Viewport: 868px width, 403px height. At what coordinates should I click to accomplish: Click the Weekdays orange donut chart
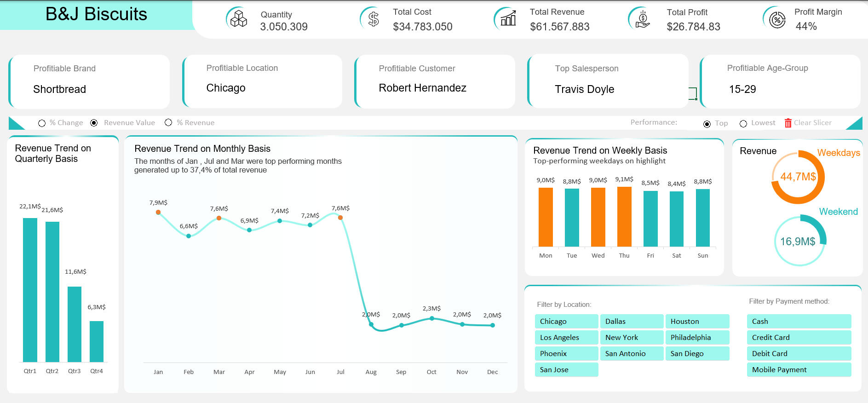click(x=798, y=177)
